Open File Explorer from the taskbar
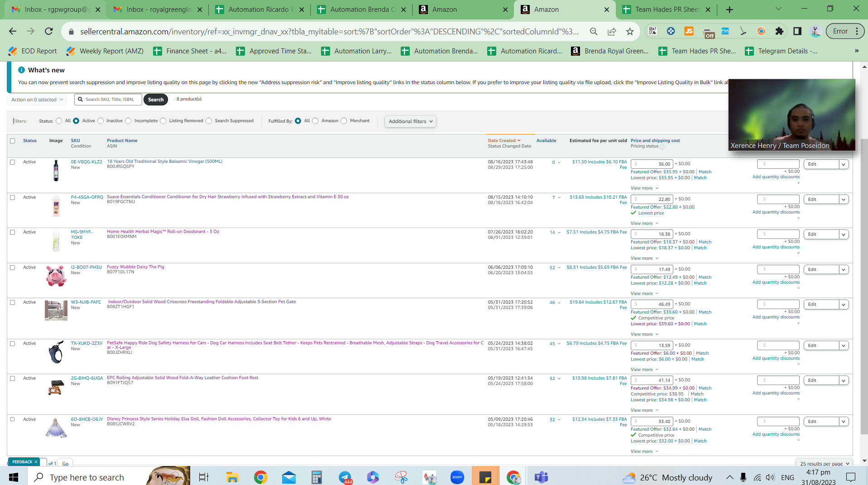The image size is (868, 485). pyautogui.click(x=232, y=477)
